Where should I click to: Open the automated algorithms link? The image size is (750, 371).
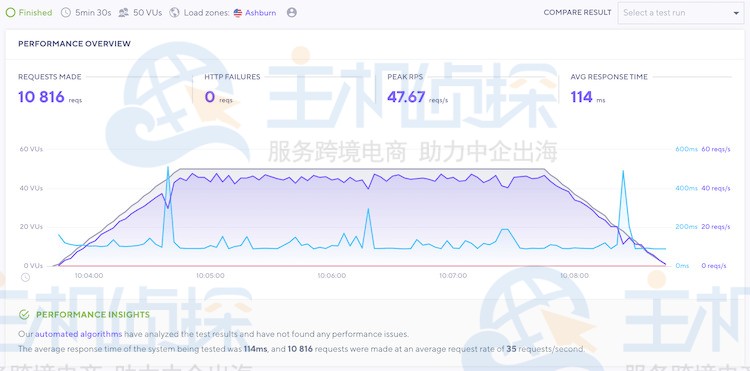pos(78,334)
